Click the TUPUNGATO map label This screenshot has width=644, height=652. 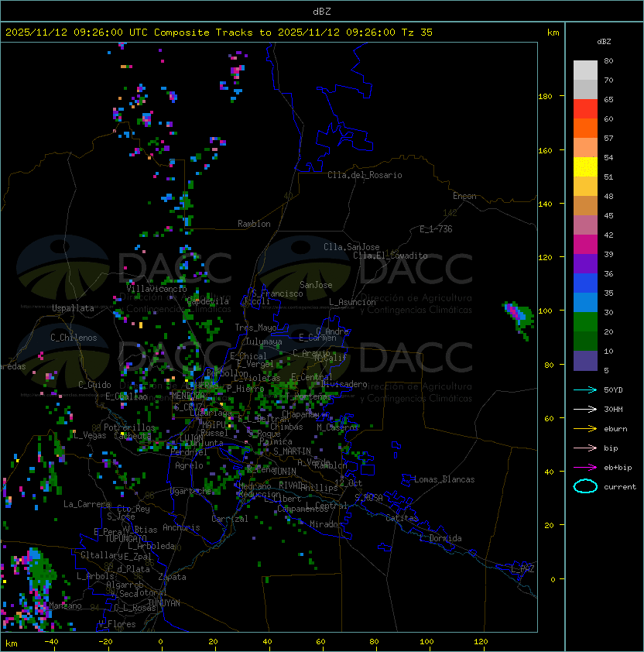tap(125, 538)
